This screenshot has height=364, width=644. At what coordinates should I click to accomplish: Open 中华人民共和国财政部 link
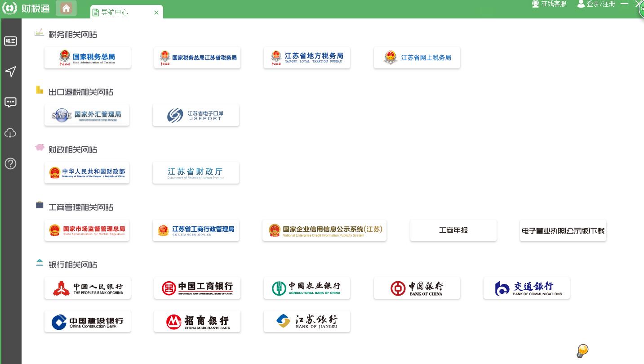tap(87, 173)
